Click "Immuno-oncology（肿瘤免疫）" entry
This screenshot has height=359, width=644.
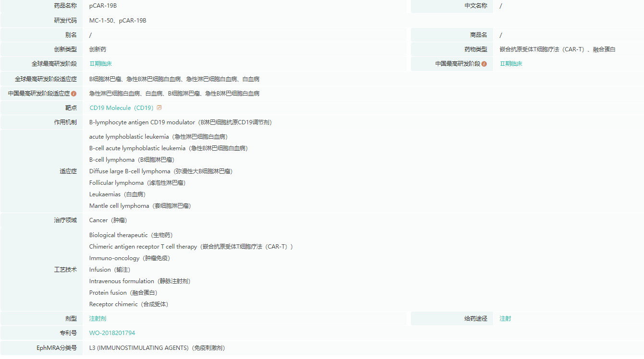pos(130,258)
